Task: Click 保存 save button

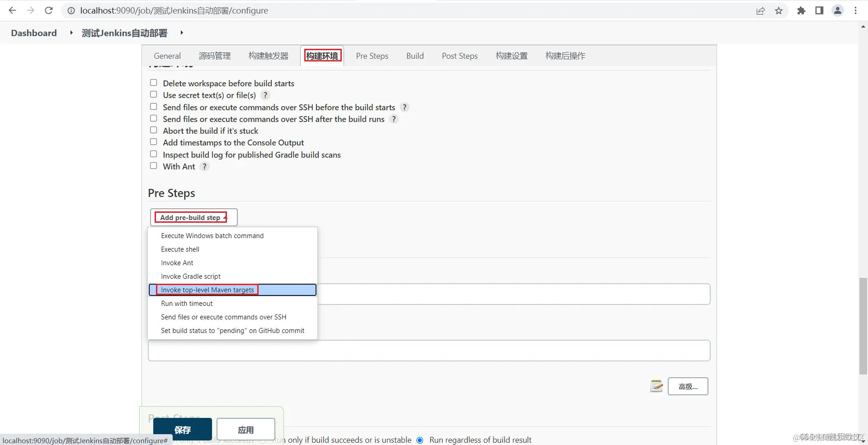Action: click(x=183, y=430)
